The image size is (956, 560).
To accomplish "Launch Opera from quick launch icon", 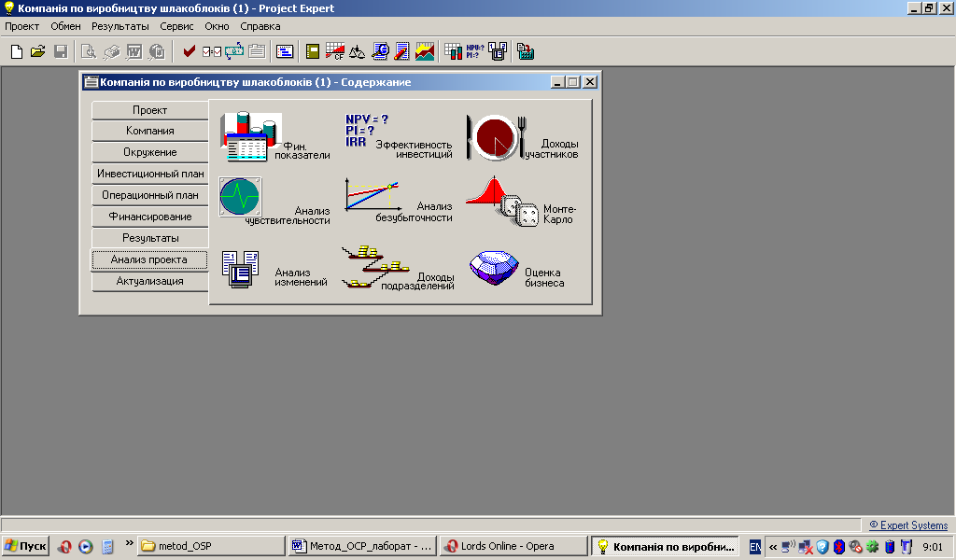I will point(64,547).
